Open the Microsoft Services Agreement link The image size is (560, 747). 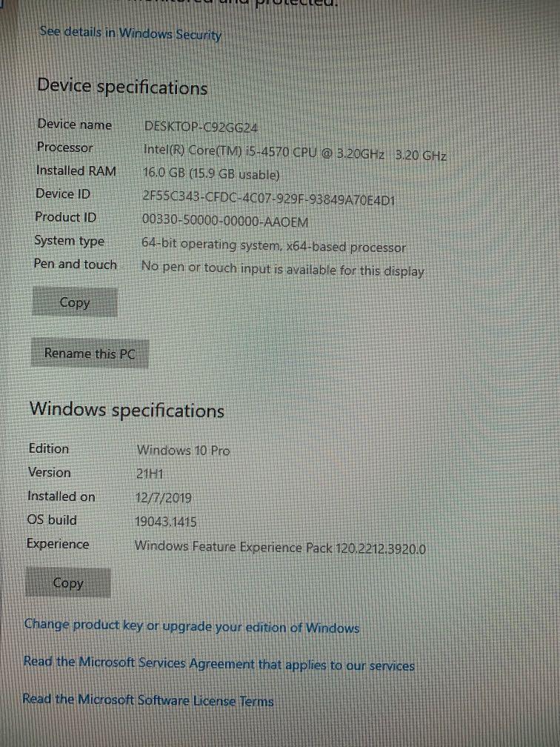pyautogui.click(x=219, y=663)
